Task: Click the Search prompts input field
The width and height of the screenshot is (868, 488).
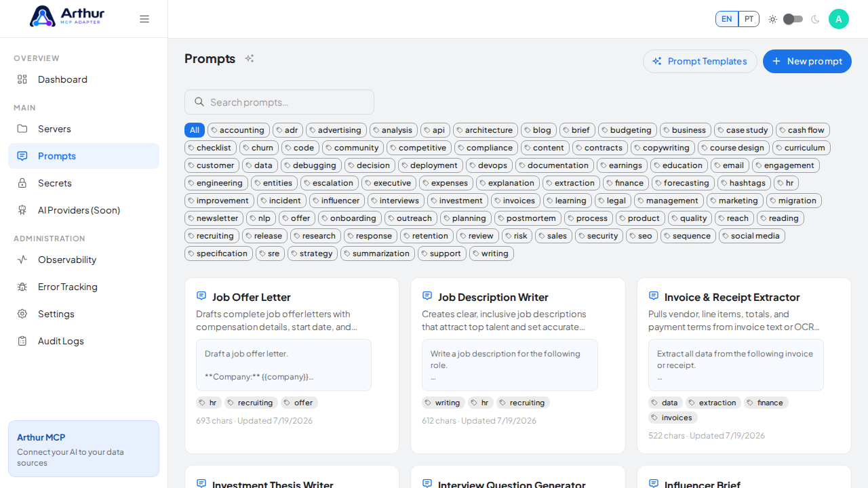Action: coord(279,102)
